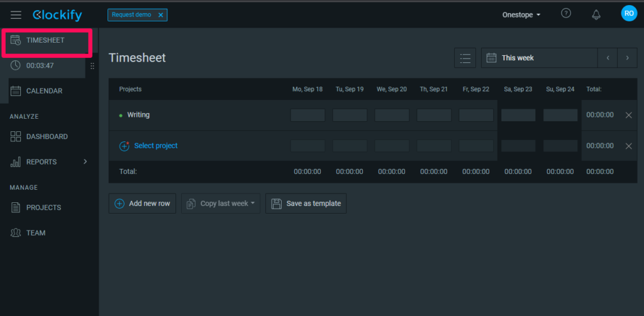Open the hamburger menu icon
The width and height of the screenshot is (644, 316).
click(16, 15)
